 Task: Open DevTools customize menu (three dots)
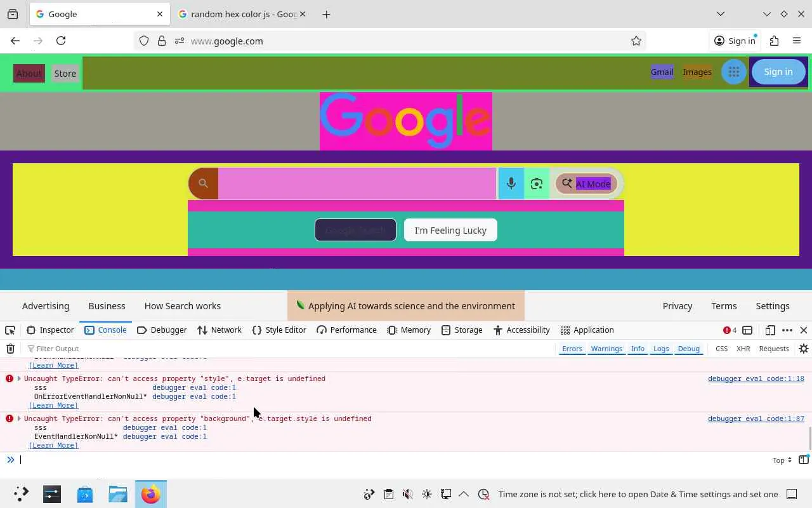click(787, 330)
